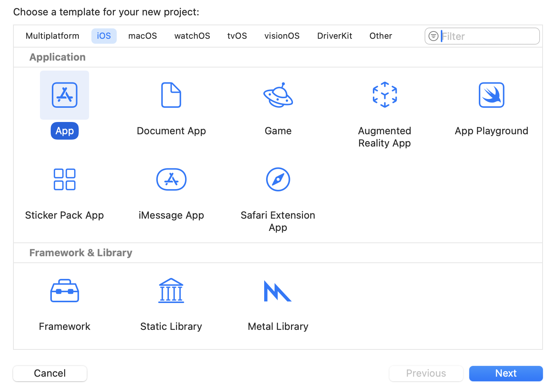Click the Document App label

[171, 131]
